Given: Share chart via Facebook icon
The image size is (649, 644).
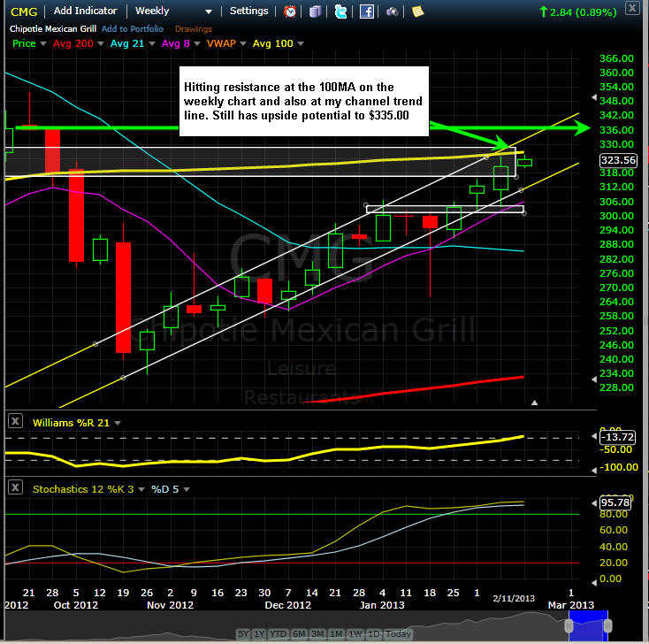Looking at the screenshot, I should point(367,11).
